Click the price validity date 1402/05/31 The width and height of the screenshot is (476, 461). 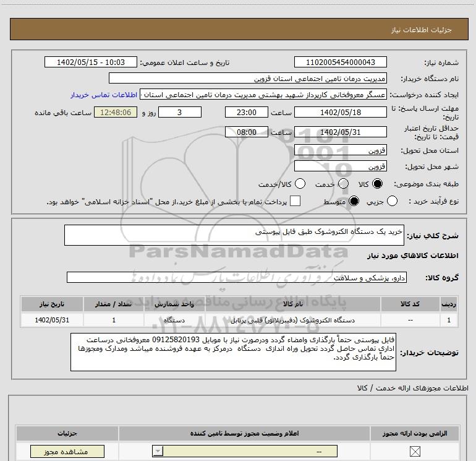(x=340, y=132)
